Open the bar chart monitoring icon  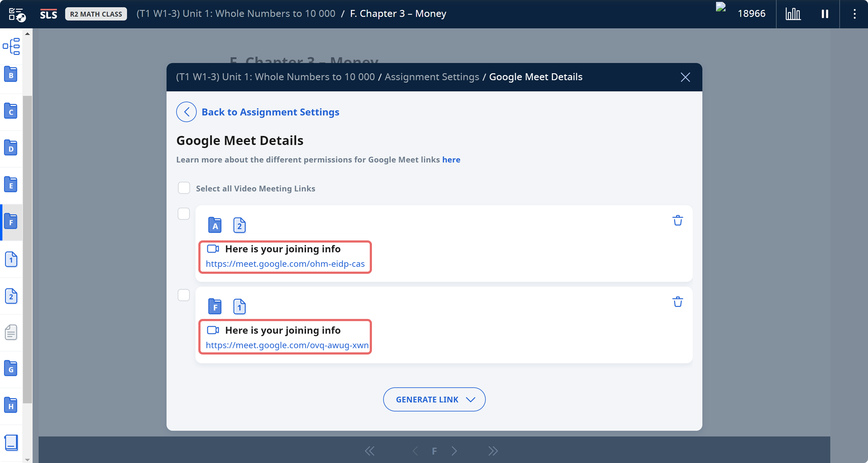793,14
